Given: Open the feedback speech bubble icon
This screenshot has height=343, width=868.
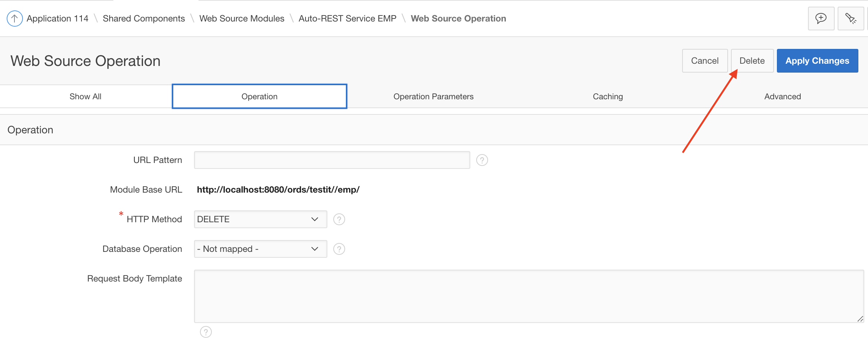Looking at the screenshot, I should click(x=821, y=19).
